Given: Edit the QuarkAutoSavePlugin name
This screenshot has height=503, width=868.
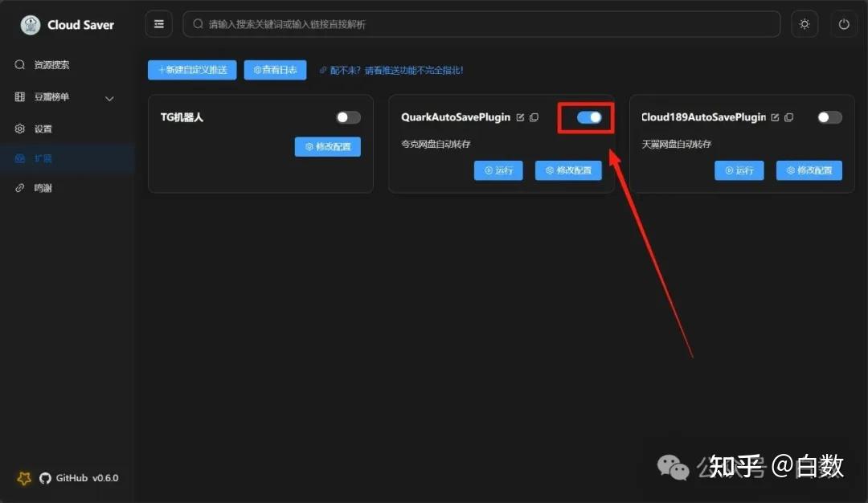Looking at the screenshot, I should point(522,117).
